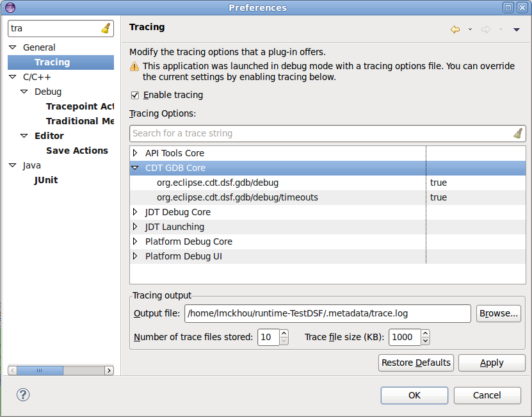
Task: Focus the trace string search field
Action: click(x=321, y=133)
